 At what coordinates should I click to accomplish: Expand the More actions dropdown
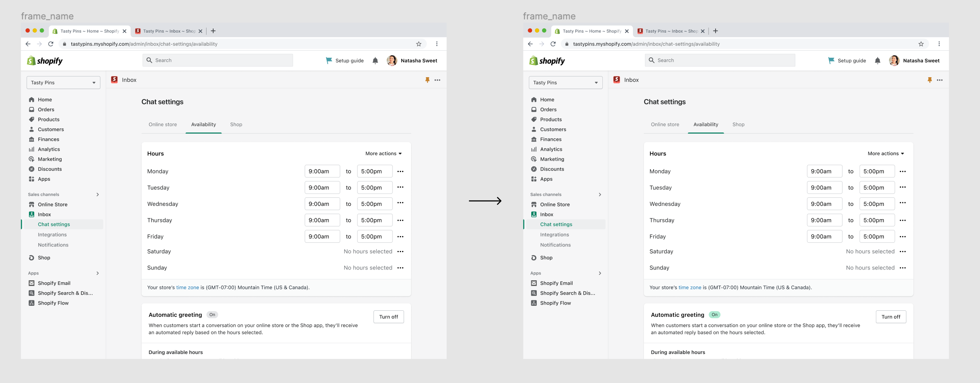tap(383, 153)
